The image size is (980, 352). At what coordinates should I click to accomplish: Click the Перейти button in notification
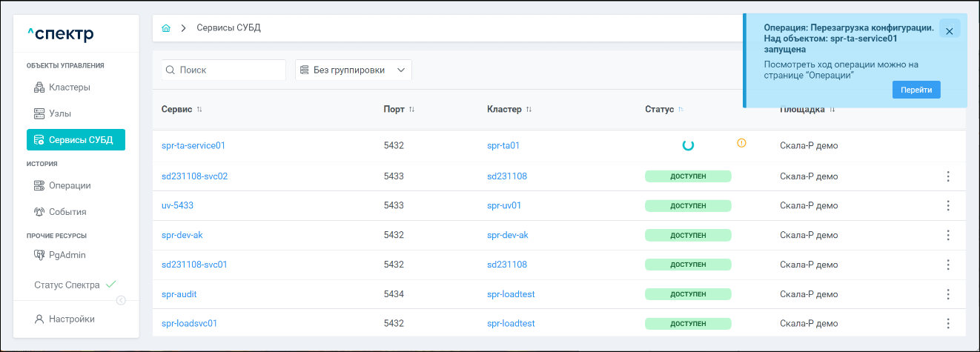coord(916,90)
